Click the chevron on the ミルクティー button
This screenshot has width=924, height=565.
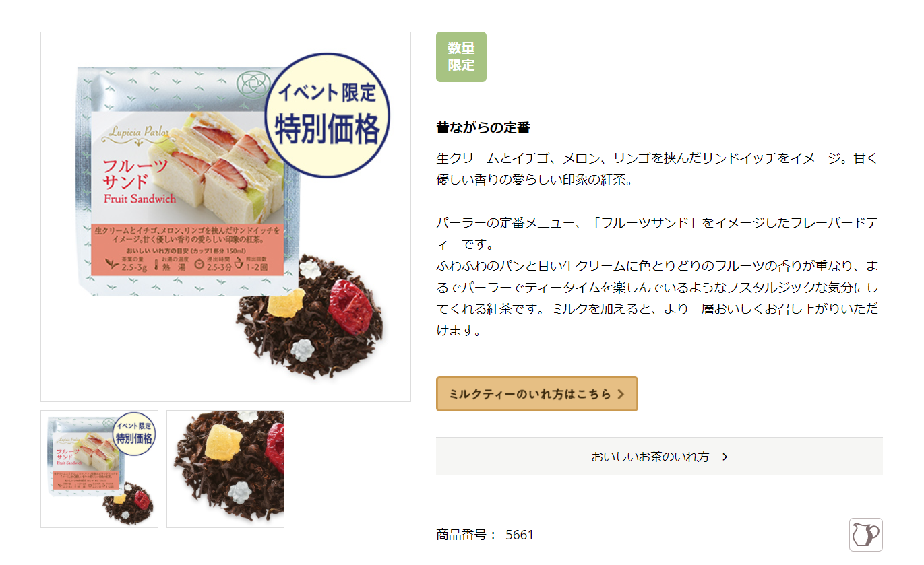[x=621, y=395]
